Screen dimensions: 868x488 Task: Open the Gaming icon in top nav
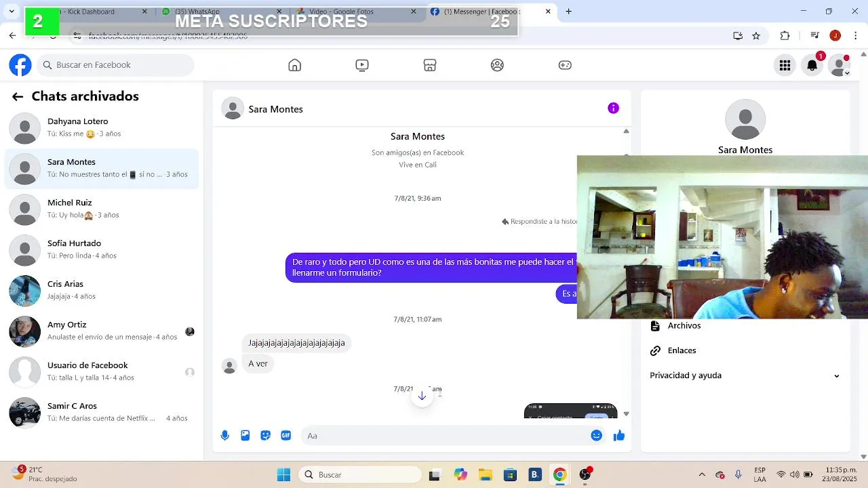click(x=565, y=65)
